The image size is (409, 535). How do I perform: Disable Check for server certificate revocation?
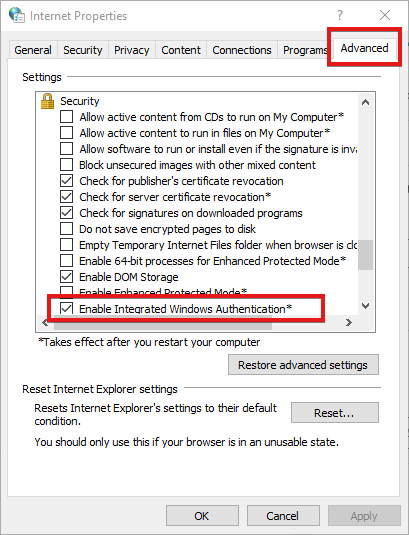click(x=66, y=197)
